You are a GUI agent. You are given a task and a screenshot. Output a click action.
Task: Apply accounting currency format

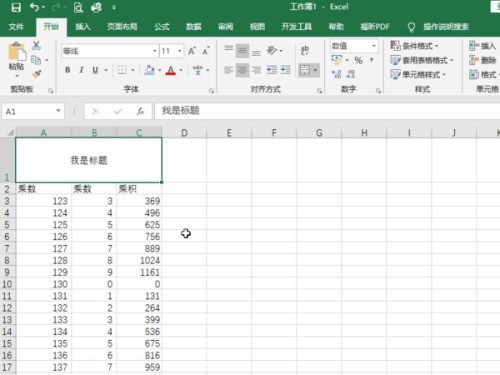tap(337, 60)
